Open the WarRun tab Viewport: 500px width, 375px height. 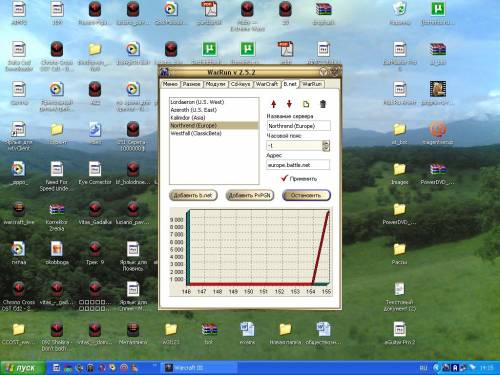coord(312,84)
